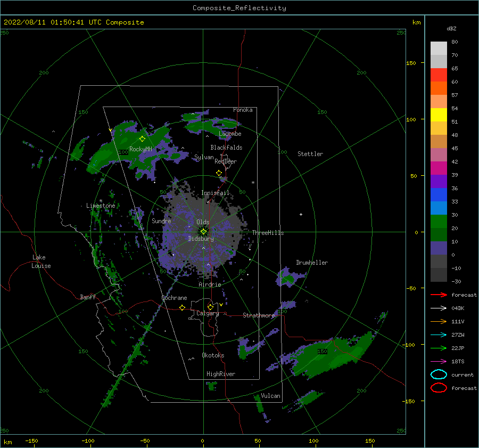This screenshot has width=479, height=448.
Task: Click the Vulcan label
Action: point(270,396)
